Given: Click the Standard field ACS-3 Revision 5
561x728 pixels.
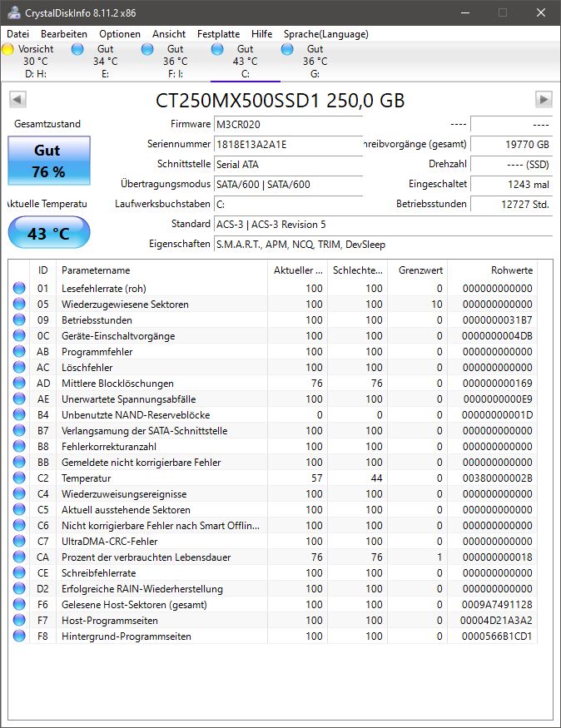Looking at the screenshot, I should 383,225.
